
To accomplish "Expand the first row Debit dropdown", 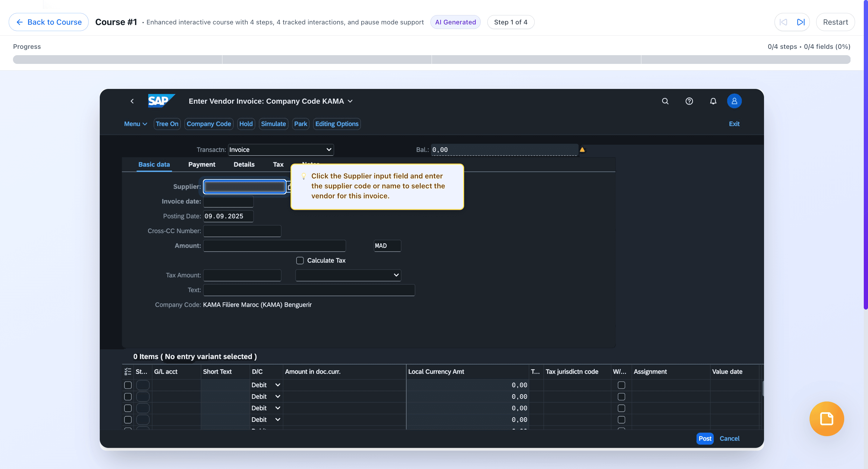I will 266,385.
